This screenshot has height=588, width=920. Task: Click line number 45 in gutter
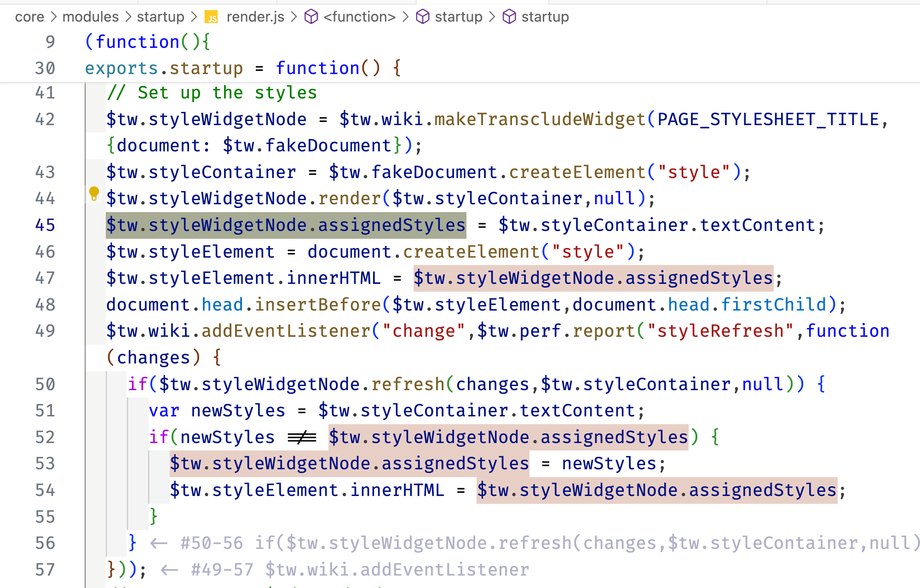pos(45,225)
